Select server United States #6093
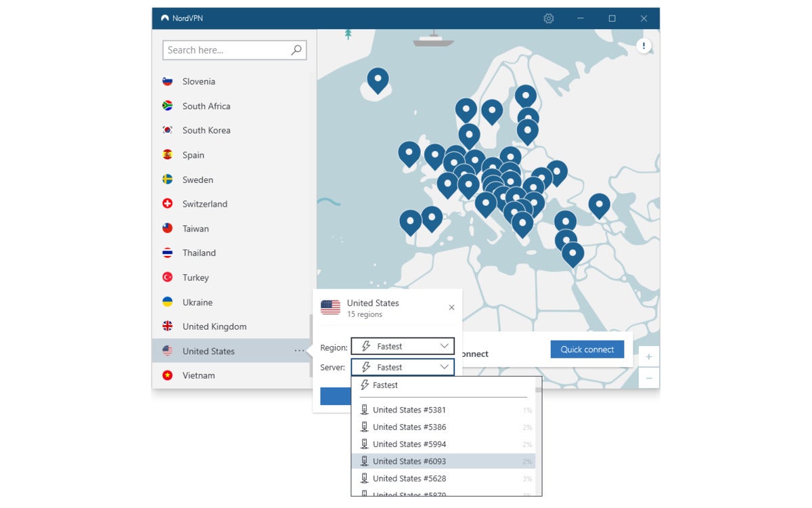This screenshot has width=812, height=508. coord(443,461)
